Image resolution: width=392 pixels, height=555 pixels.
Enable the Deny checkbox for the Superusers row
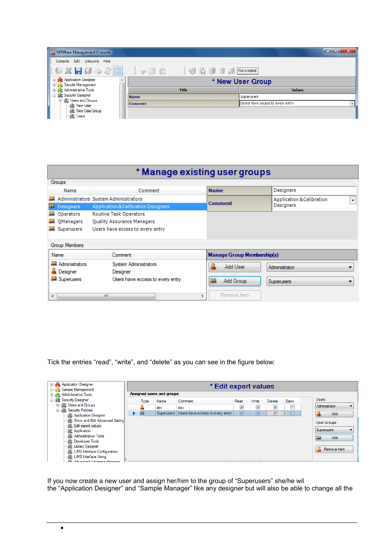coord(293,413)
